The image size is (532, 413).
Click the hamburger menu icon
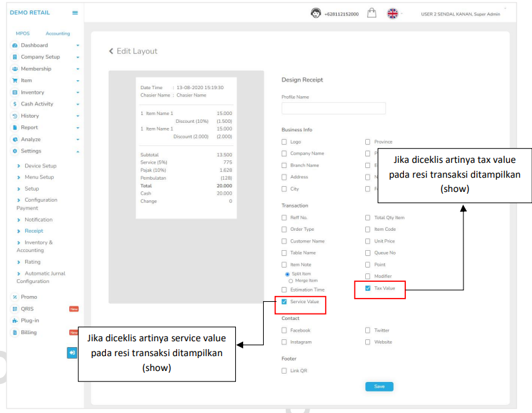[x=75, y=13]
